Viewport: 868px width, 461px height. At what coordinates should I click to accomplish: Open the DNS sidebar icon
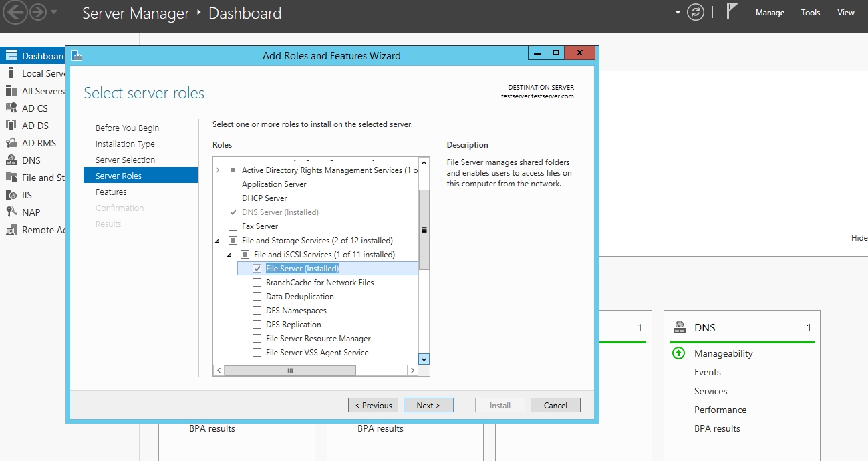pos(11,160)
